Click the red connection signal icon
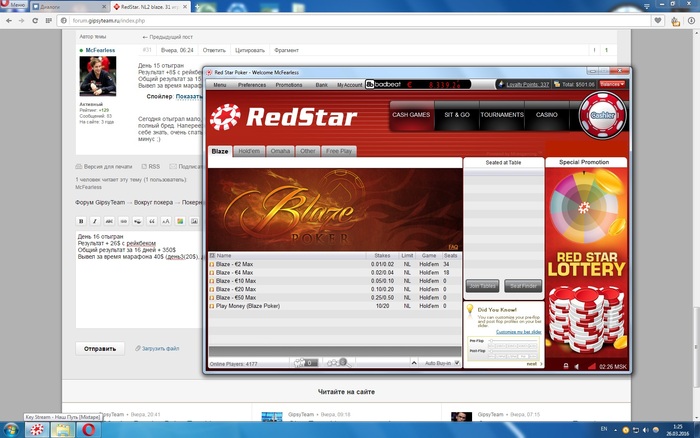 (592, 366)
